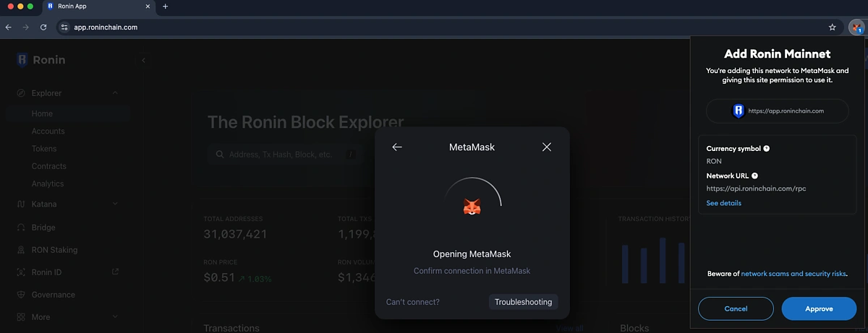The height and width of the screenshot is (333, 868).
Task: Click the Transactions heading
Action: 231,328
